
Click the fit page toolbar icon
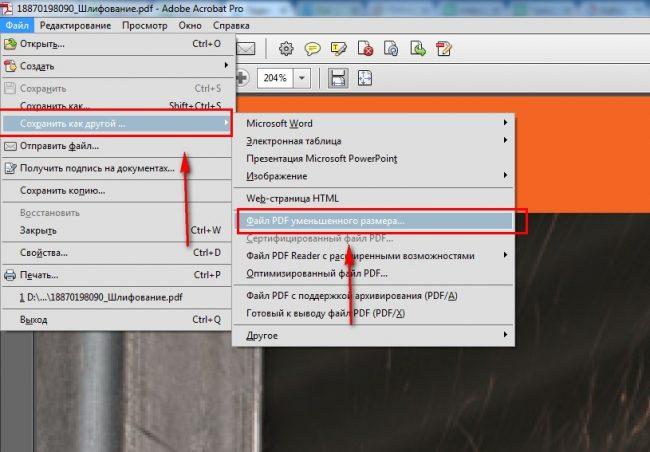pos(365,78)
